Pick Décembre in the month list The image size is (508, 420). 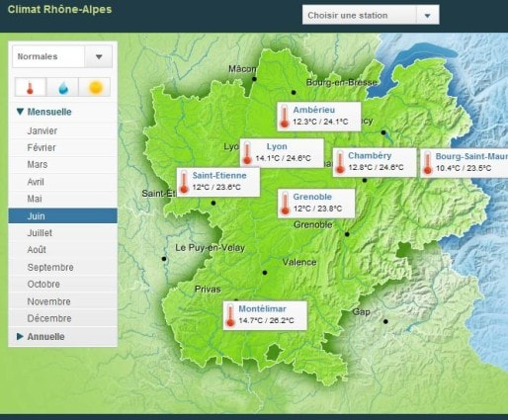click(62, 318)
